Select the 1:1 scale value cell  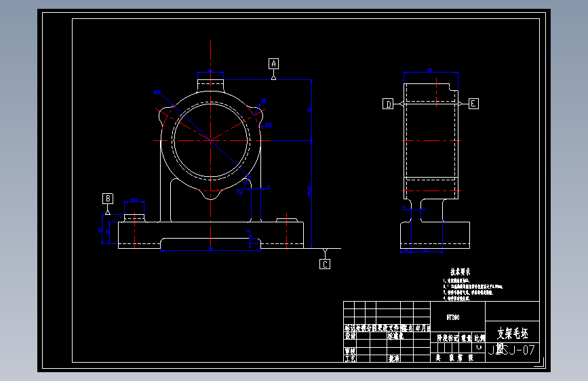click(479, 348)
